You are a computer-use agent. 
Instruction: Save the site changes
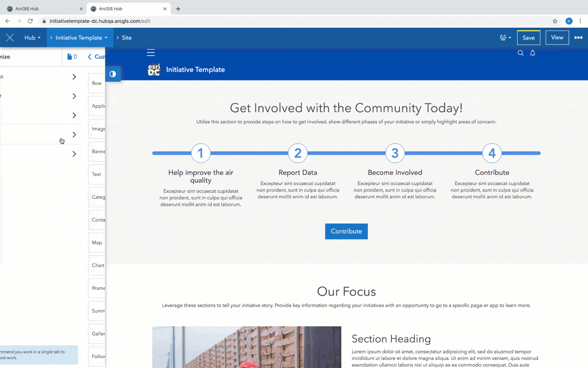pyautogui.click(x=529, y=38)
